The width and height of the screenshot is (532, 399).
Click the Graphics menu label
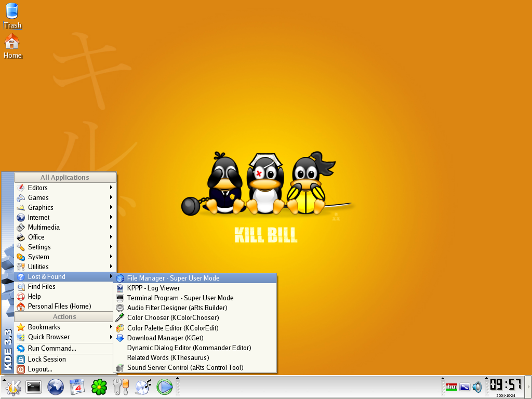pos(41,208)
